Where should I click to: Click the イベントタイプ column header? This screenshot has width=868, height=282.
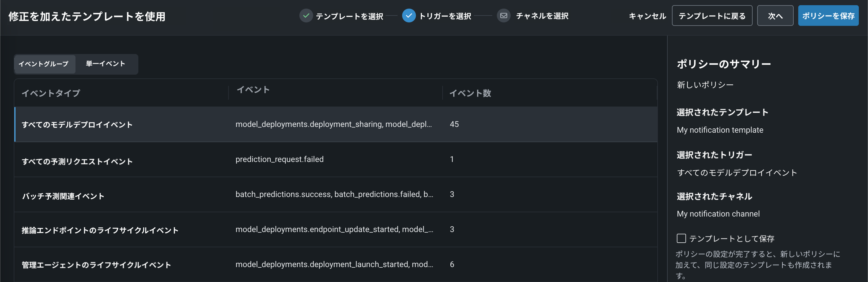coord(51,93)
